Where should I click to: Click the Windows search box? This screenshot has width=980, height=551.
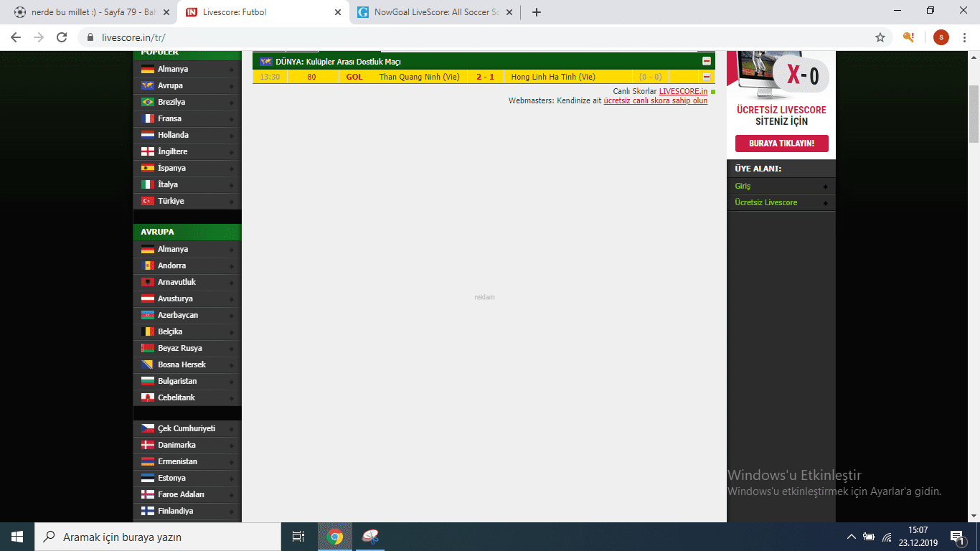(x=158, y=537)
